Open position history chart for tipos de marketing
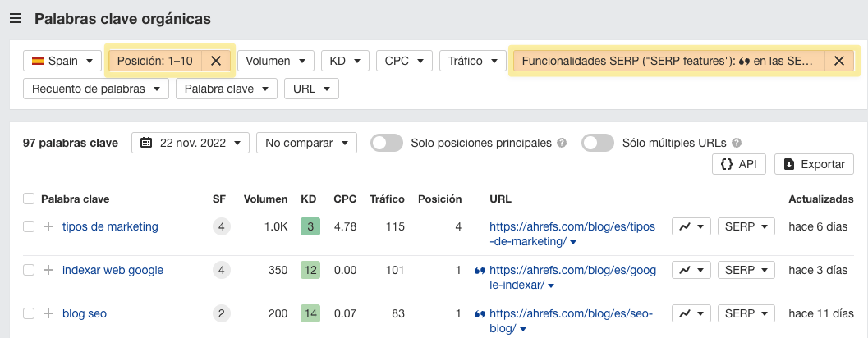868x338 pixels. pyautogui.click(x=691, y=226)
